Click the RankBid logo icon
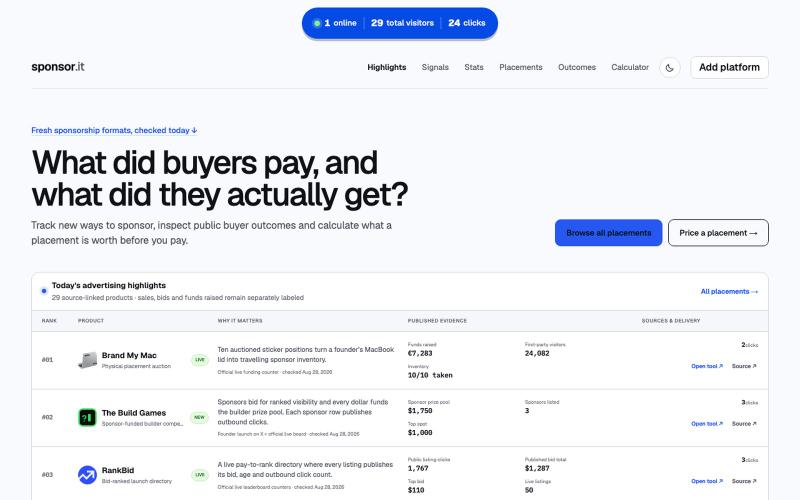800x500 pixels. 87,474
